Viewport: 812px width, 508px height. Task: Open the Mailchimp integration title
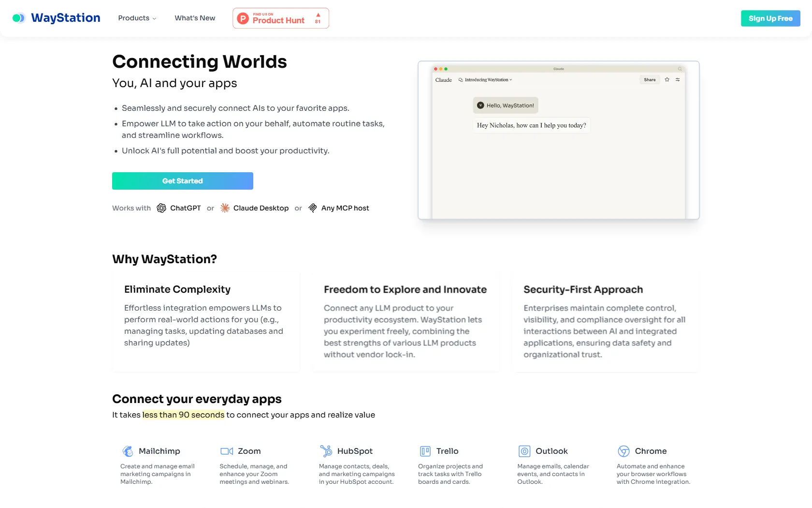[x=159, y=451]
